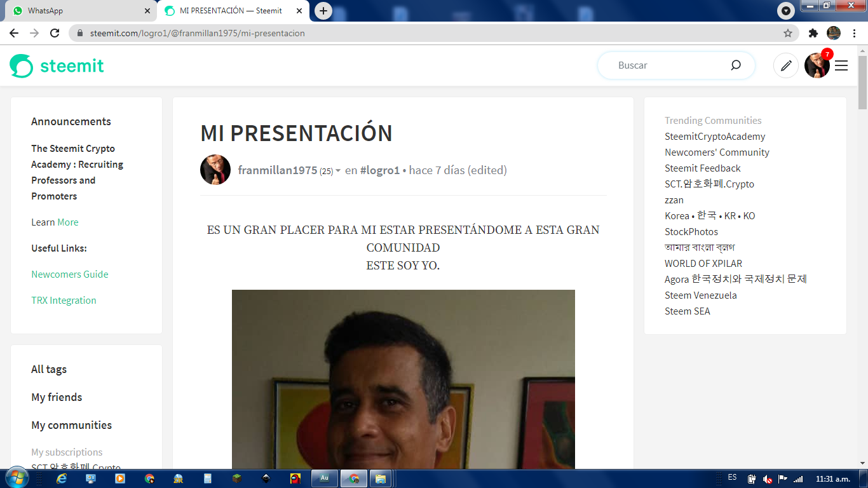Open the Steemit Crypto Academy announcement
868x488 pixels.
click(77, 172)
